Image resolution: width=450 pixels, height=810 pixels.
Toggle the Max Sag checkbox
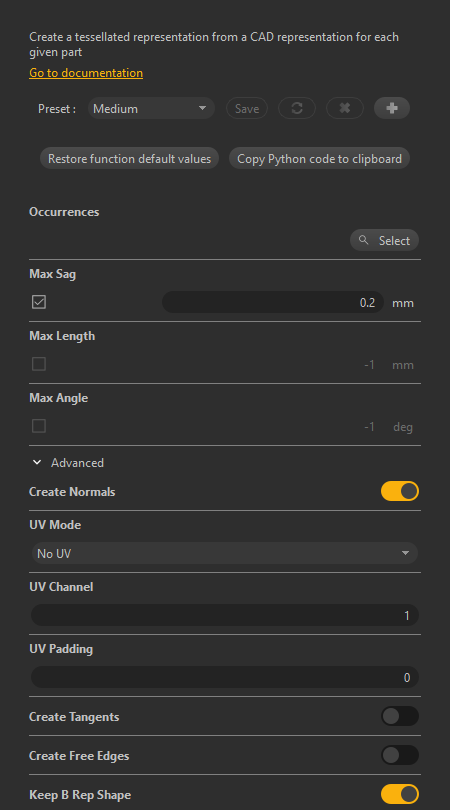point(39,302)
